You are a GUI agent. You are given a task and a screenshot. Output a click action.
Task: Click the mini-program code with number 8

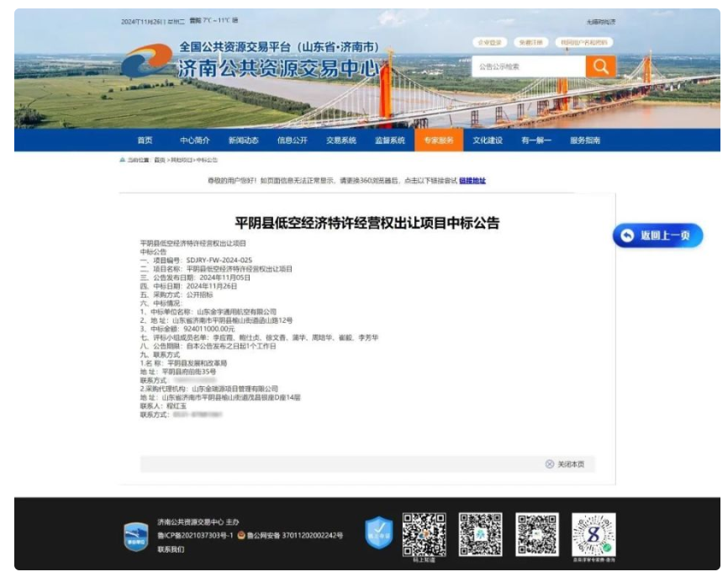593,533
